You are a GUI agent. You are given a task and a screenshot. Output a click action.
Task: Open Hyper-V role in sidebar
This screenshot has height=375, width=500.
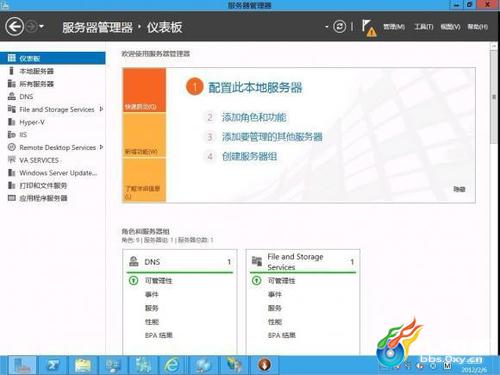click(x=32, y=122)
